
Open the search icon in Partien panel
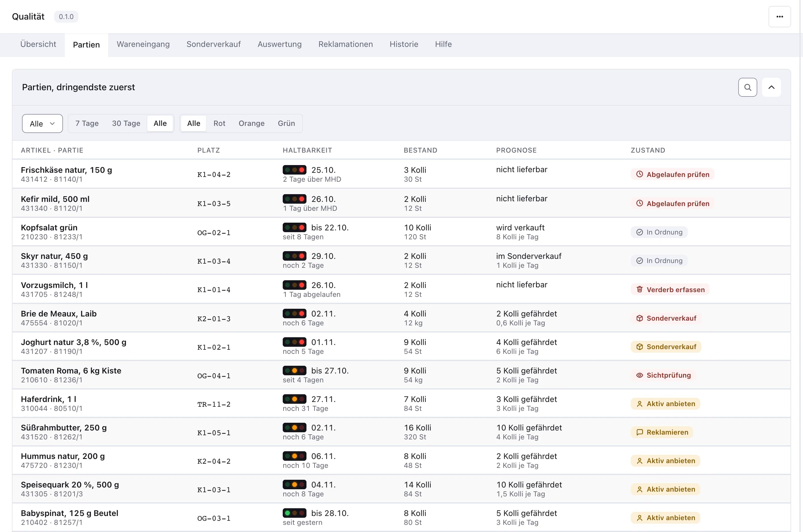[747, 87]
